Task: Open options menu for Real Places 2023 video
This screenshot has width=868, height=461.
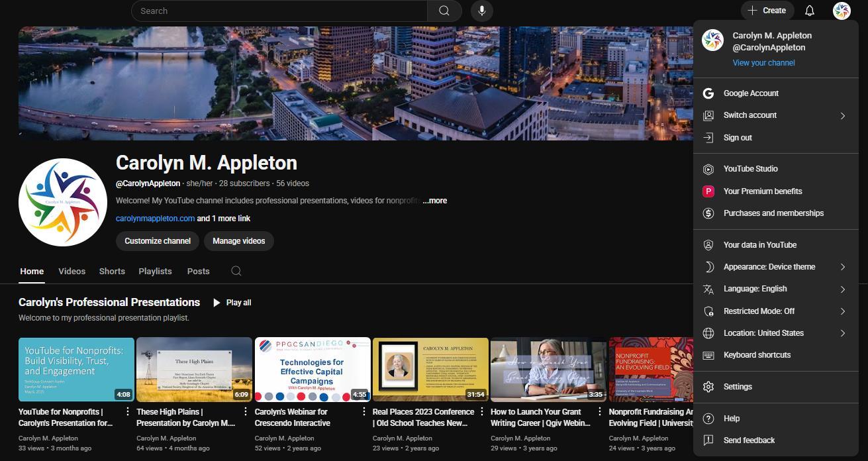Action: pyautogui.click(x=482, y=412)
